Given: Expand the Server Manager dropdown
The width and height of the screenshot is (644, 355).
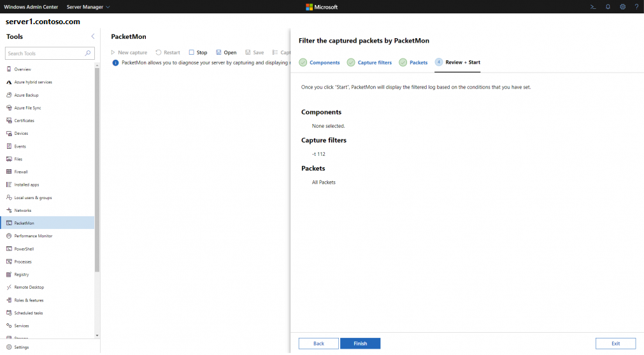Looking at the screenshot, I should pos(89,7).
